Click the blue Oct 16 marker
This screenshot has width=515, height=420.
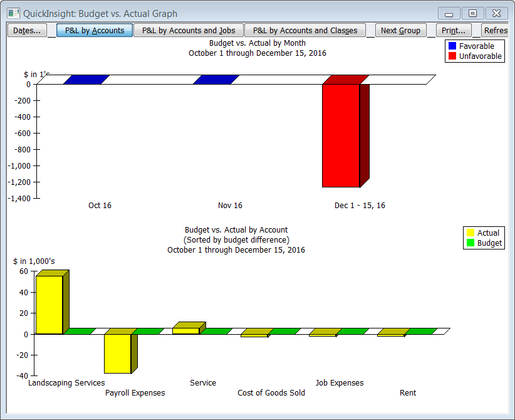point(86,80)
